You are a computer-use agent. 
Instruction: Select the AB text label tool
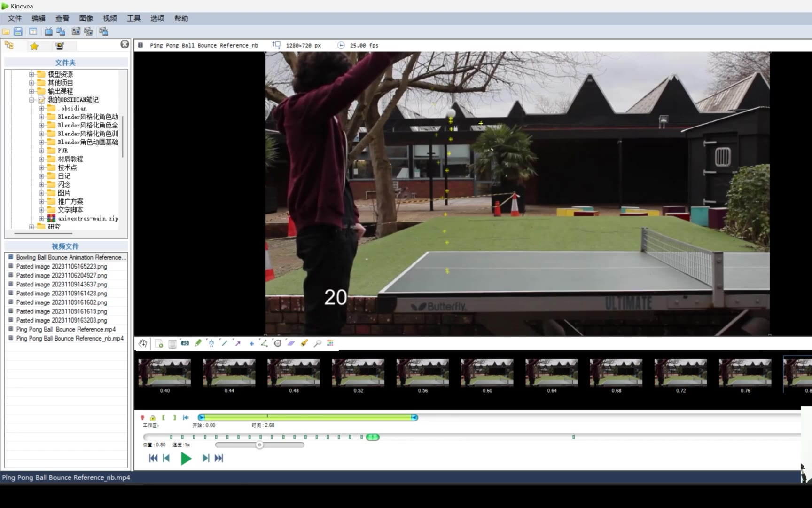click(x=185, y=343)
